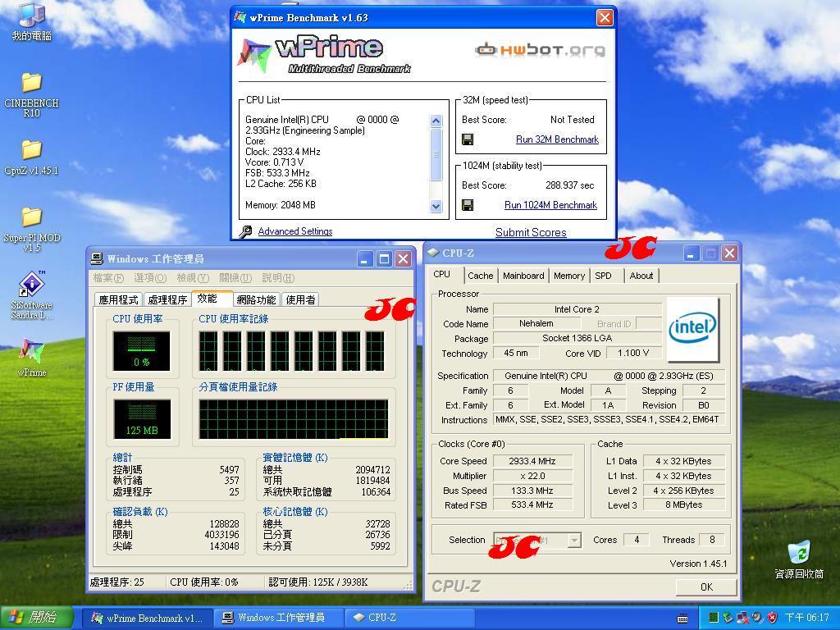
Task: Click the save icon in the 32M speed test box
Action: click(468, 139)
